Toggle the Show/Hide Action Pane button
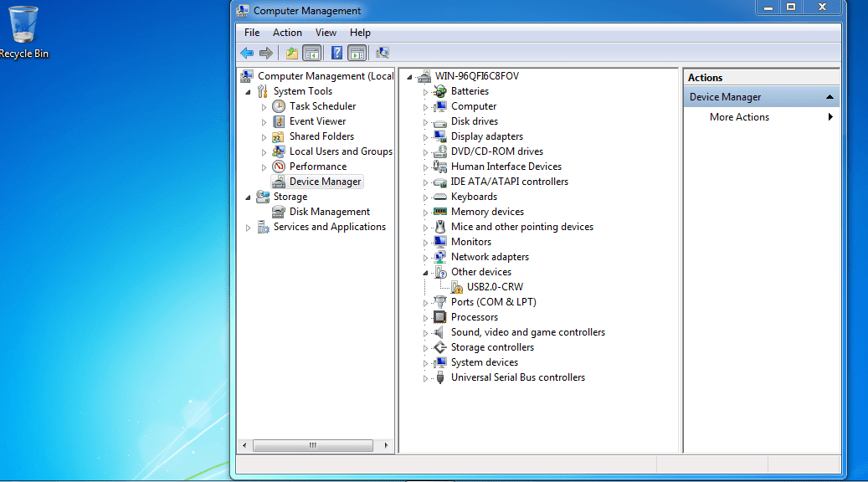This screenshot has width=868, height=482. pos(357,54)
